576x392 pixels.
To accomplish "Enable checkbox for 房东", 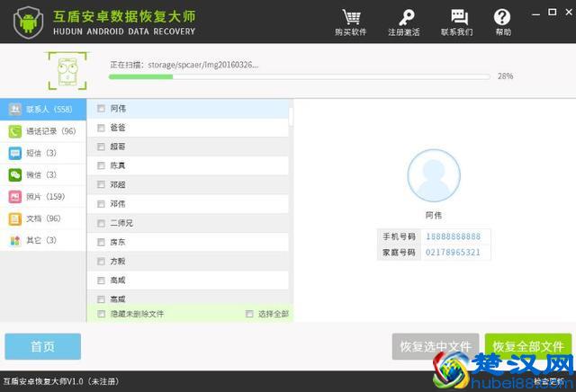I will pyautogui.click(x=101, y=242).
